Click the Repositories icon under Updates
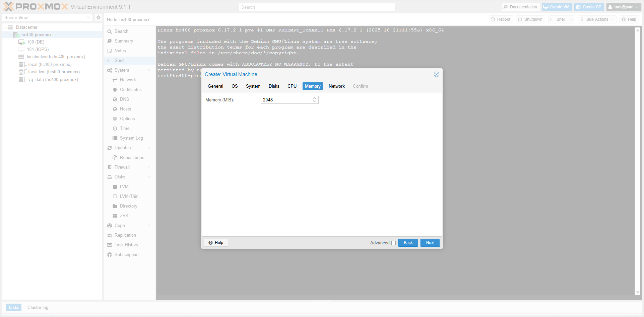Viewport: 644px width, 317px height. [115, 158]
